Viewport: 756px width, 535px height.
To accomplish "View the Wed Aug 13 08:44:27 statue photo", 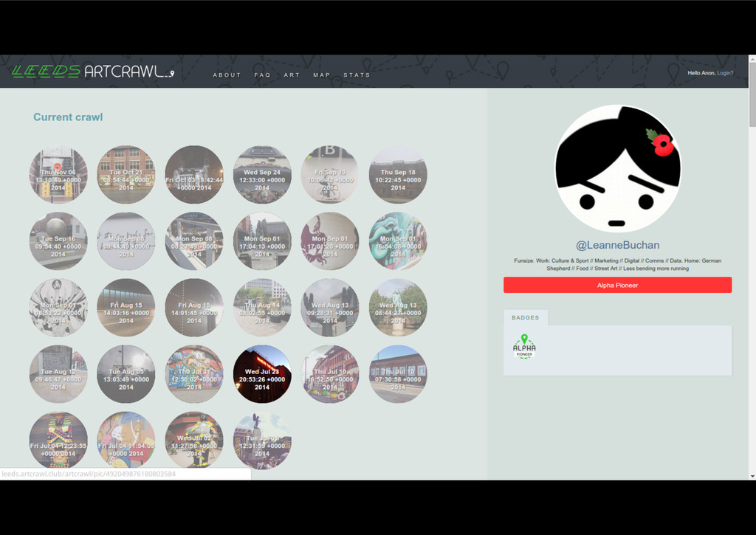I will click(x=398, y=308).
